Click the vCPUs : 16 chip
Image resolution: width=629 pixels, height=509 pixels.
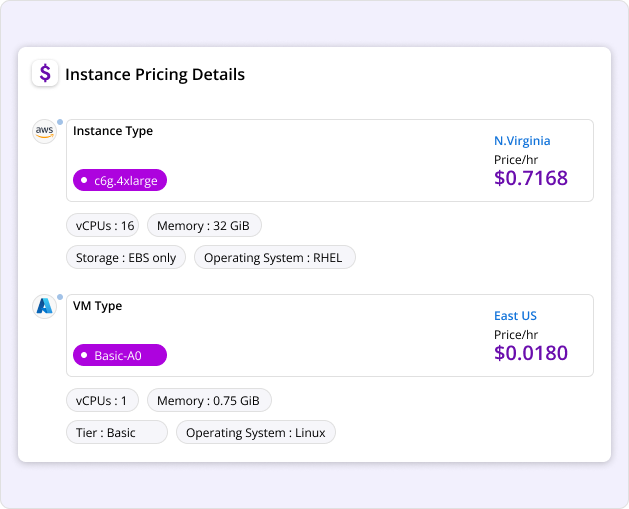102,225
